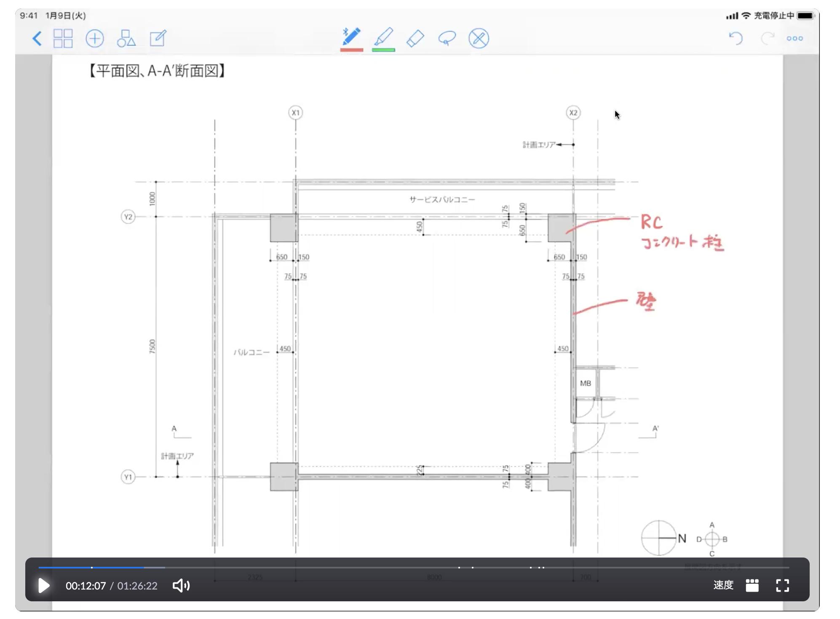Screen dimensions: 840x619
Task: Tap the crossed-pen circle tool icon
Action: [479, 38]
